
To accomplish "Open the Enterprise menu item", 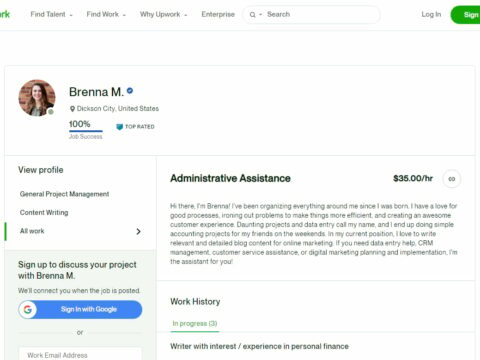I will (x=218, y=14).
